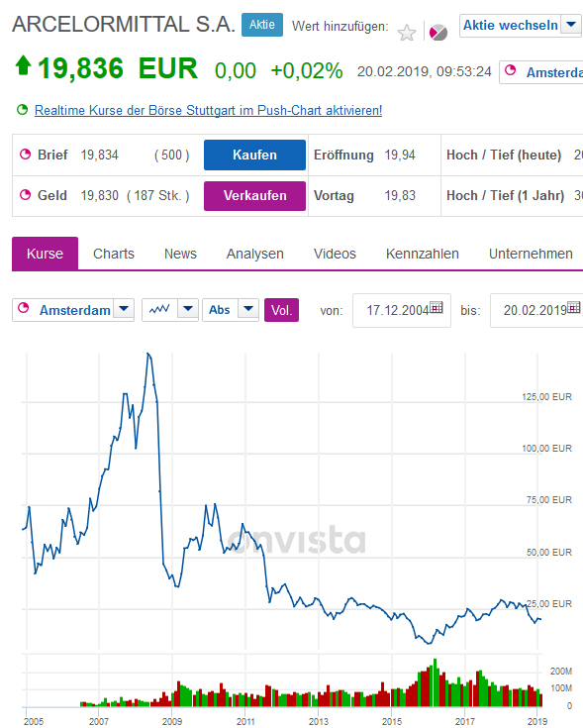Click the realtime icon next to Brief
The image size is (583, 728).
[25, 155]
